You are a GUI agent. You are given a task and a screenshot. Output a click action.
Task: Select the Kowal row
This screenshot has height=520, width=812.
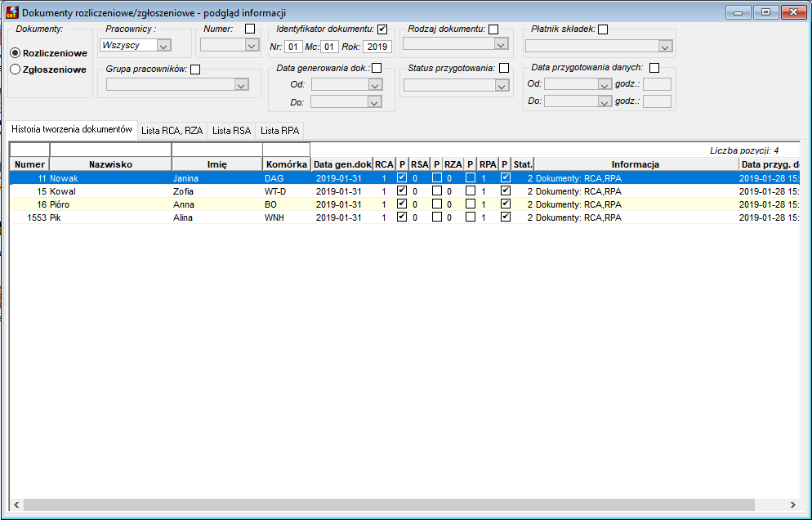coord(405,191)
